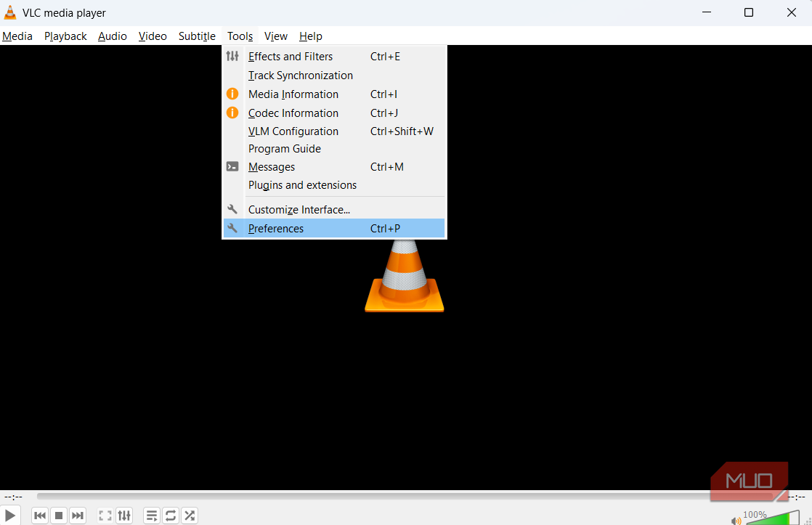812x525 pixels.
Task: Open Plugins and extensions
Action: coord(334,185)
